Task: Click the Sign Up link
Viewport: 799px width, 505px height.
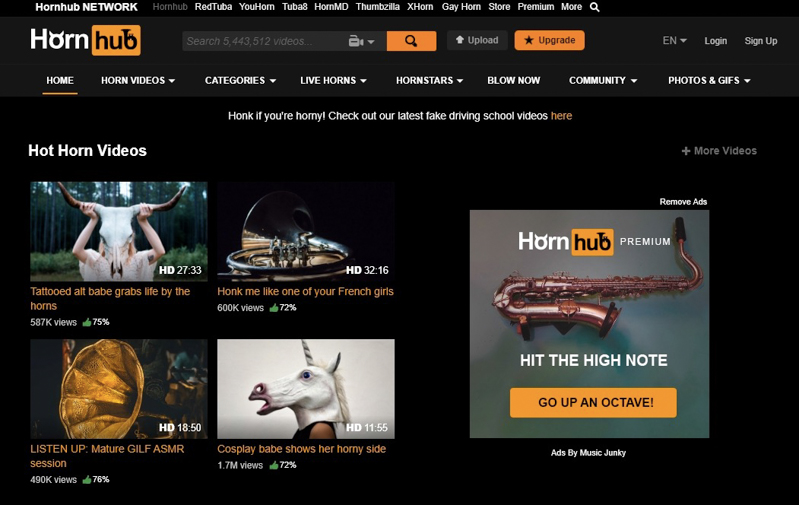Action: click(760, 41)
